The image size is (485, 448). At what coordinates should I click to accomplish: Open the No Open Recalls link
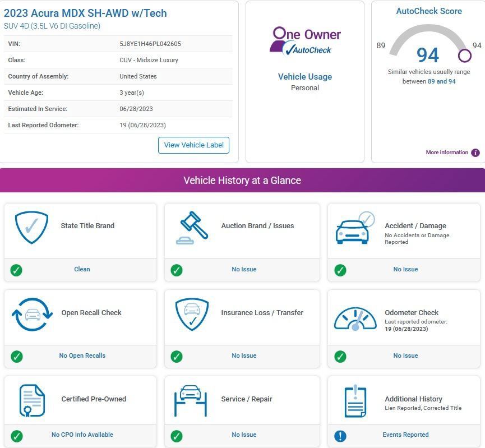pyautogui.click(x=82, y=355)
